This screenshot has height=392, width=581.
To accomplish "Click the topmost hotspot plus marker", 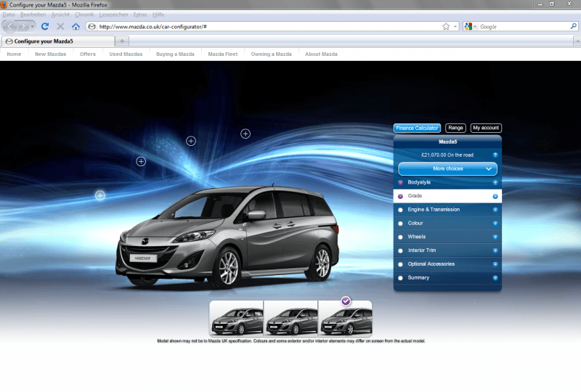I will pyautogui.click(x=245, y=134).
